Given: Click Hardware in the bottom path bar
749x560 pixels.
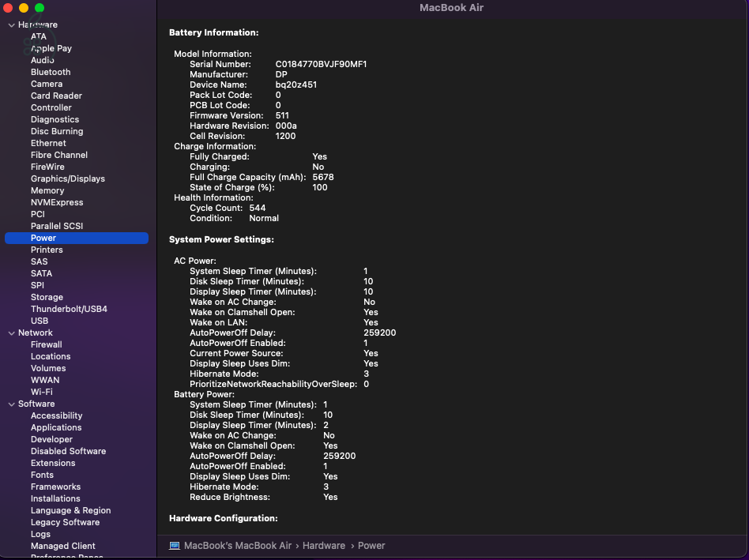Looking at the screenshot, I should click(324, 546).
